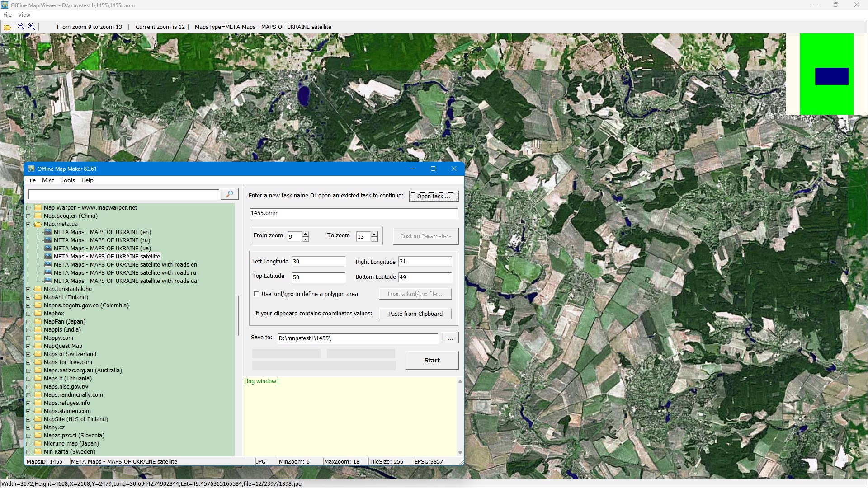This screenshot has height=488, width=868.
Task: Click the Mapbox folder icon
Action: click(x=38, y=314)
